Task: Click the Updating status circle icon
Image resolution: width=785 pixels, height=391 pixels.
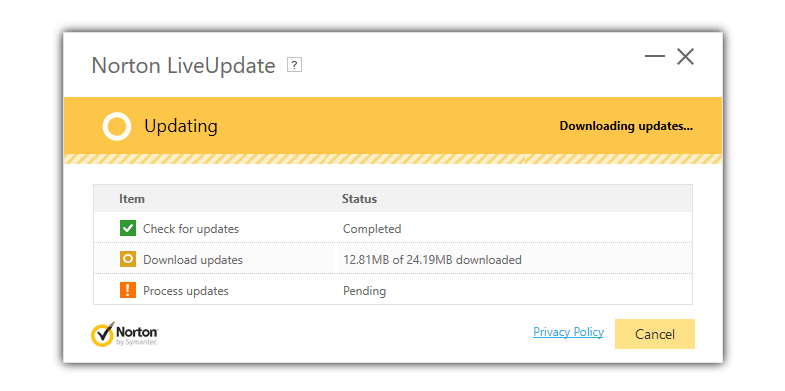Action: click(x=117, y=126)
